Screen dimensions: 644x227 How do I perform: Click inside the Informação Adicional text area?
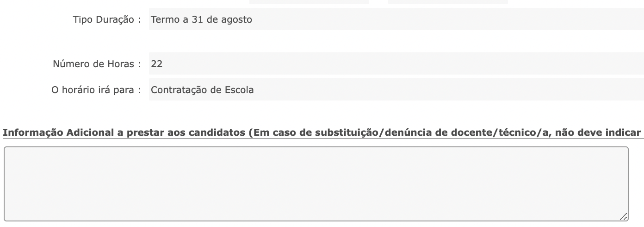coord(316,184)
